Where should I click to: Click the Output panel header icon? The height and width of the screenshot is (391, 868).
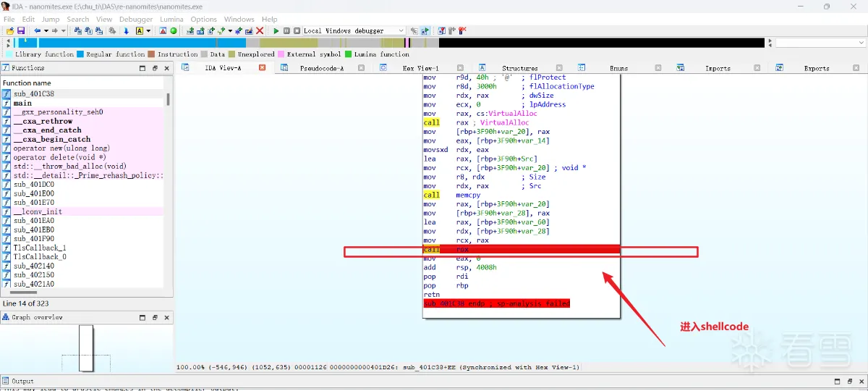tap(5, 381)
